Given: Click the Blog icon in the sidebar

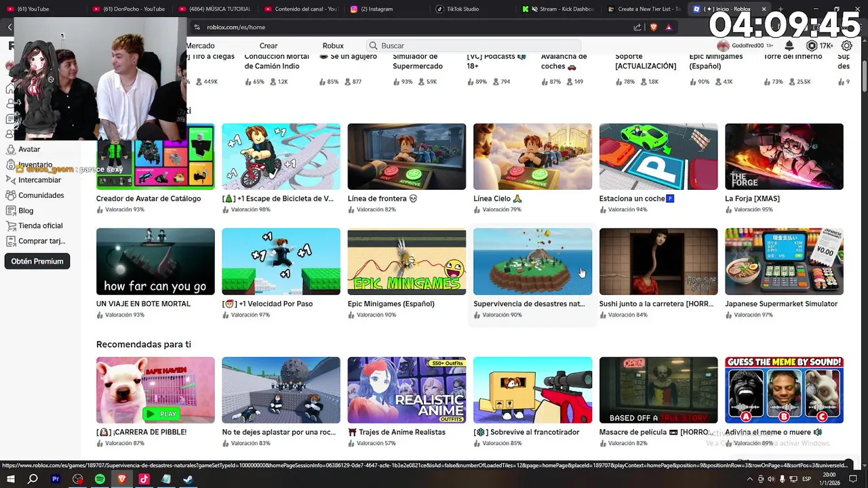Looking at the screenshot, I should click(10, 210).
